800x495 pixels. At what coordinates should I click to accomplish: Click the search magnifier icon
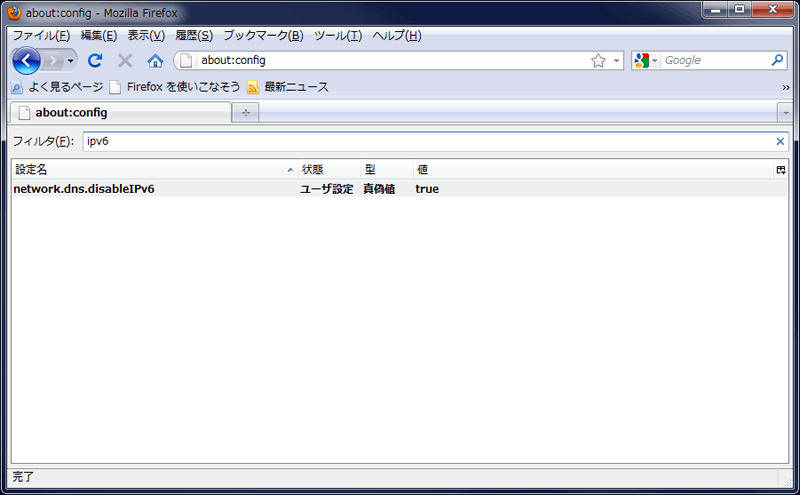coord(777,60)
